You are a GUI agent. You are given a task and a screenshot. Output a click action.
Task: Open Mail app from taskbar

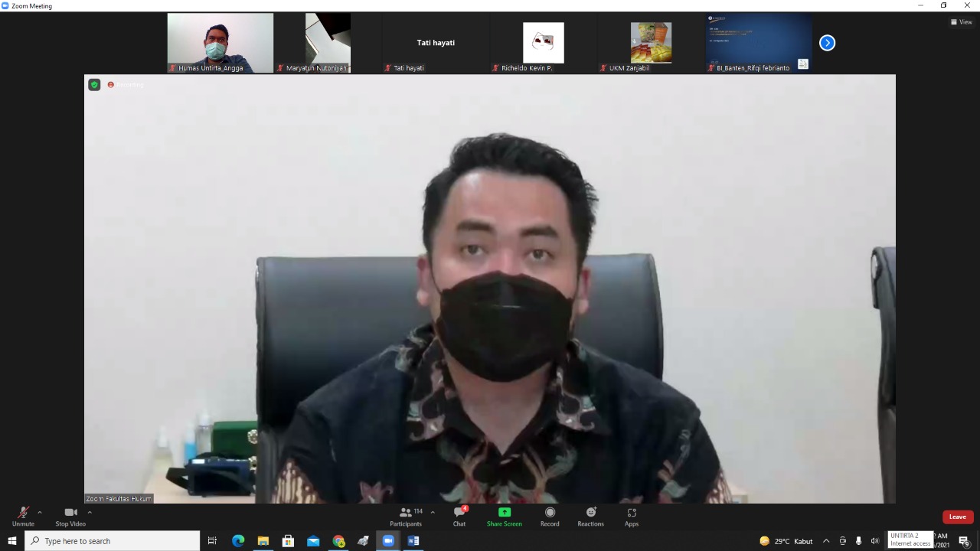[x=313, y=541]
